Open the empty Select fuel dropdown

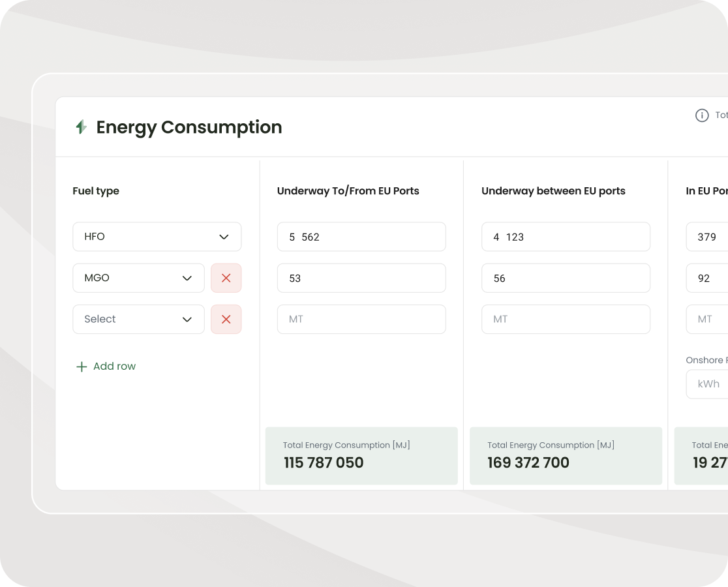pyautogui.click(x=138, y=319)
